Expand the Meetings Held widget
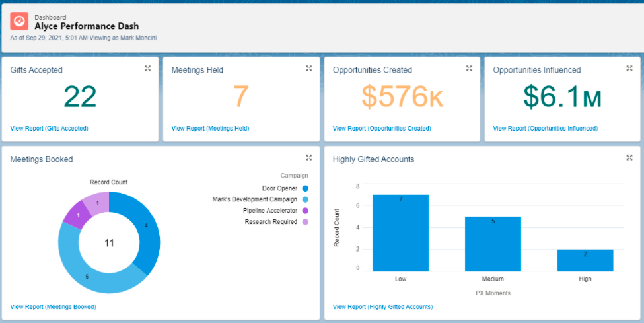The image size is (644, 323). tap(309, 69)
